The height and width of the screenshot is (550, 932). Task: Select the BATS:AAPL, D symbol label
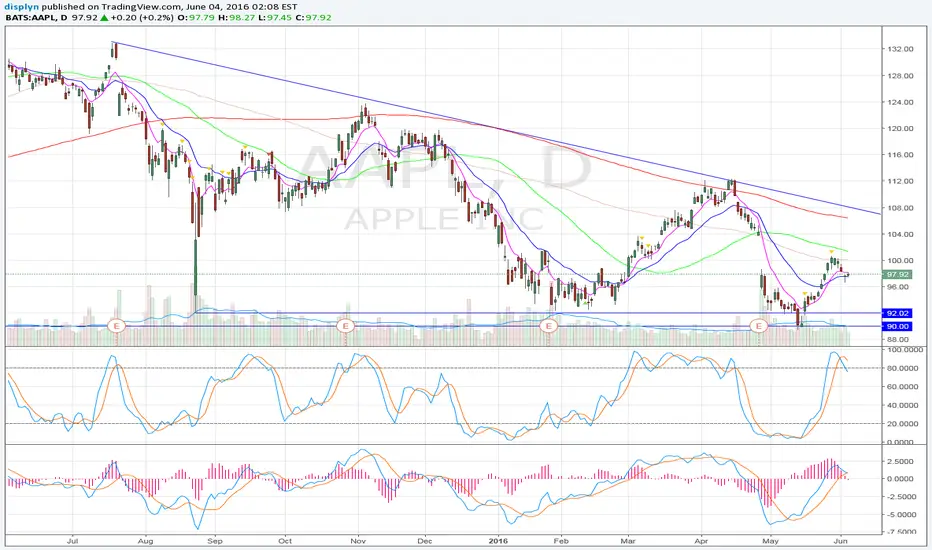point(36,18)
